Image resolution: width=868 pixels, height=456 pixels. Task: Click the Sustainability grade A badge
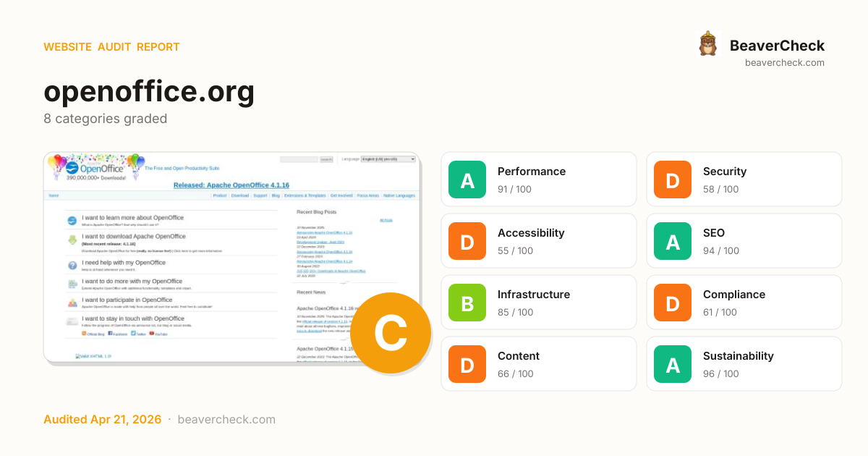coord(673,364)
